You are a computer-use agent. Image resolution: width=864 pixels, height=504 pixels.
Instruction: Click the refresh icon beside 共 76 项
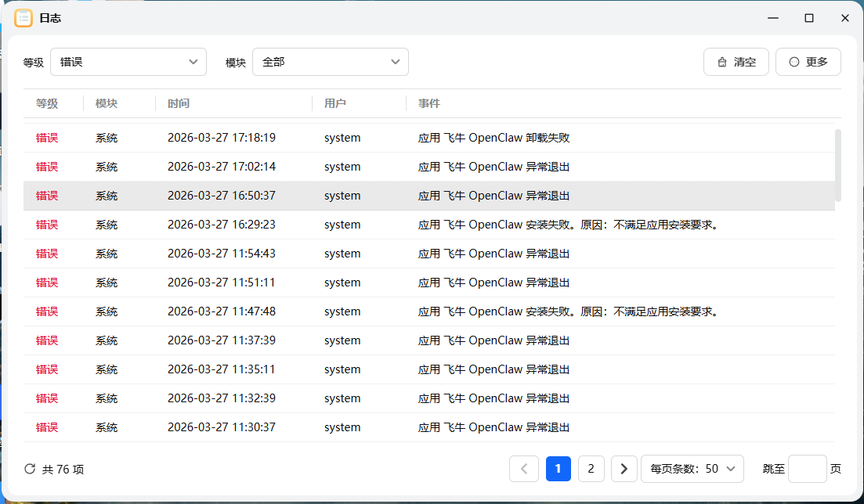click(x=30, y=469)
